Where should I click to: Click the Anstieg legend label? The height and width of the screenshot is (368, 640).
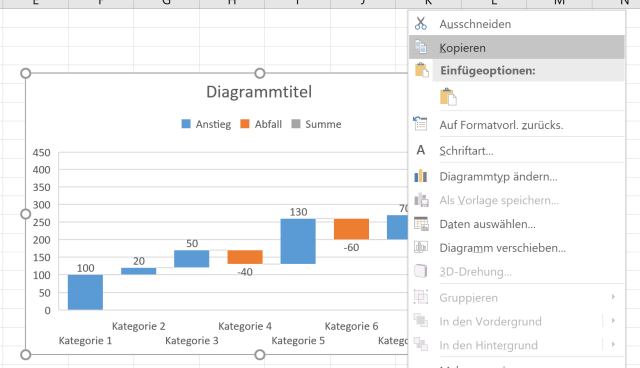tap(213, 124)
